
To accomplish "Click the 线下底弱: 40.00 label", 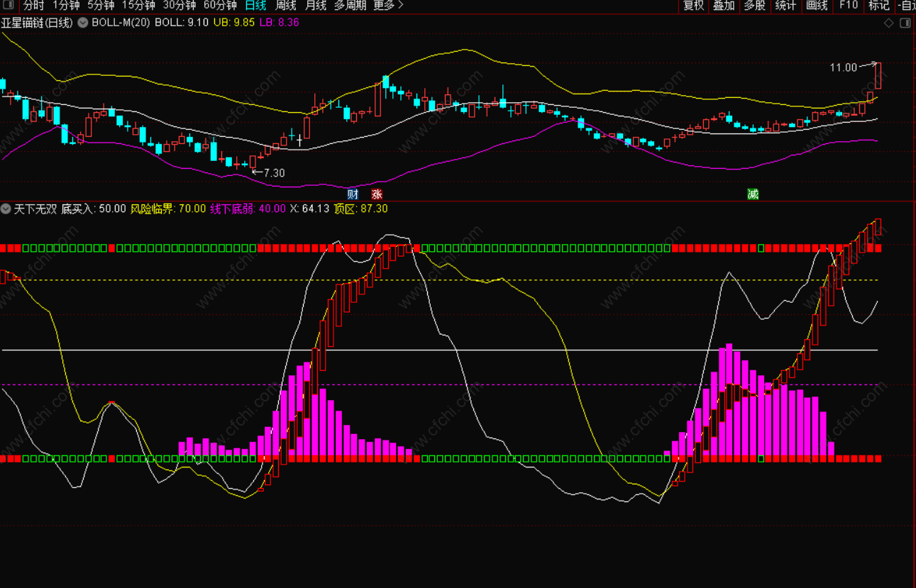I will 248,209.
